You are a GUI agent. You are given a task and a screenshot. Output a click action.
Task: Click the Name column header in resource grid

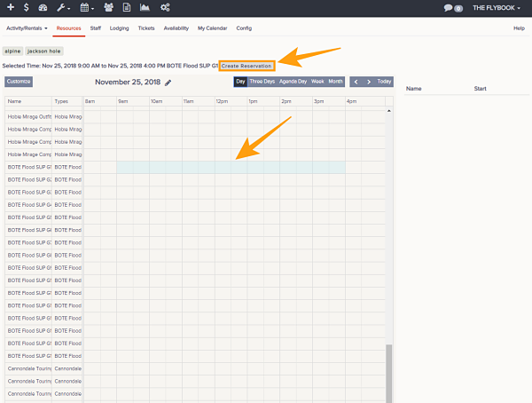[28, 101]
